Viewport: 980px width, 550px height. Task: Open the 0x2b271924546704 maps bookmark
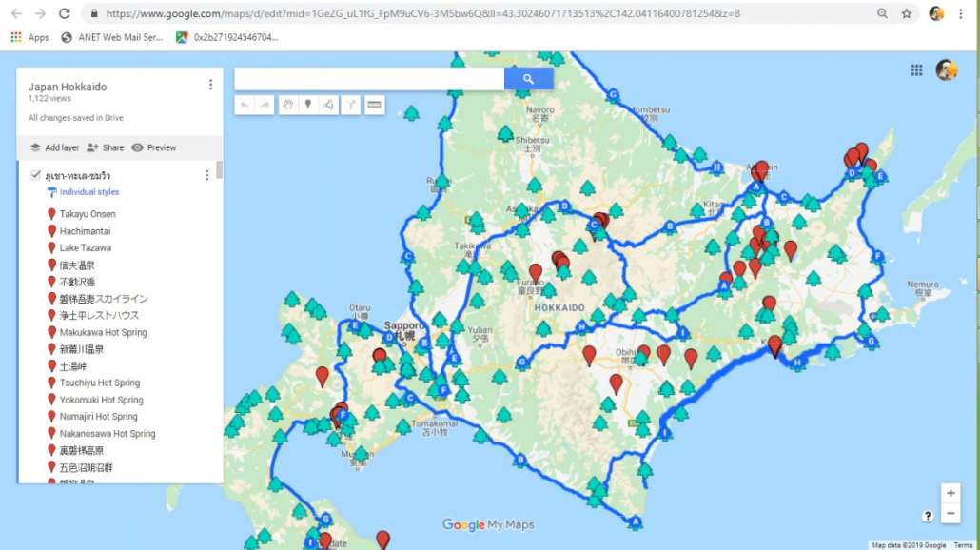(x=226, y=37)
